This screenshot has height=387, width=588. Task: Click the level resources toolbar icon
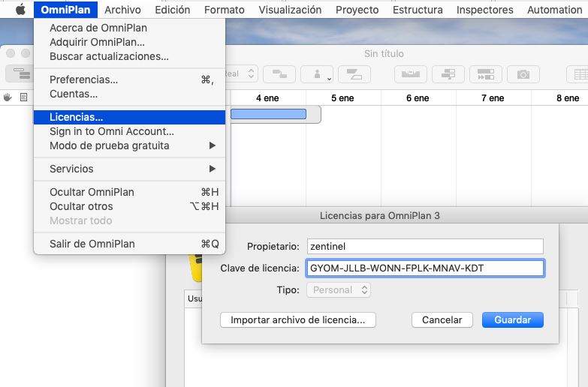pos(411,73)
